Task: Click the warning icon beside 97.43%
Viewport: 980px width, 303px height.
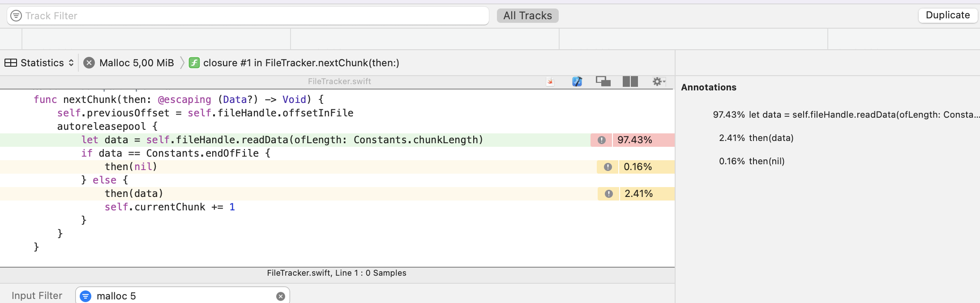Action: [x=602, y=140]
